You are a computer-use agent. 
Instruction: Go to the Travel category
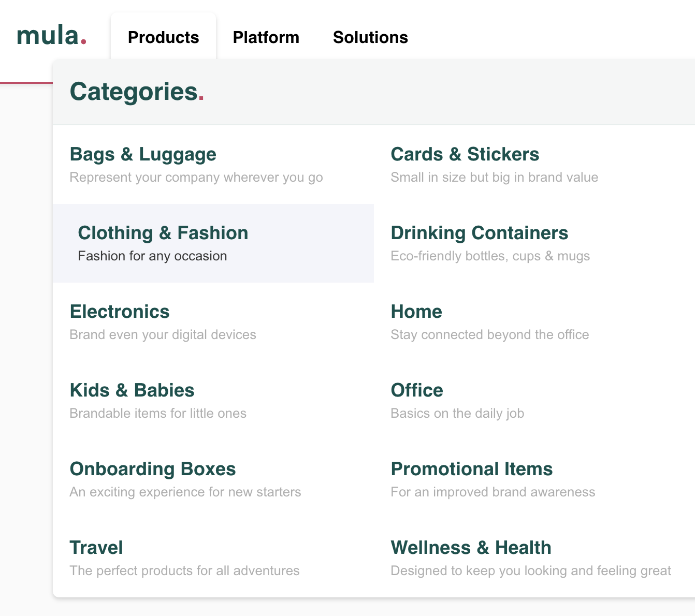pos(96,548)
